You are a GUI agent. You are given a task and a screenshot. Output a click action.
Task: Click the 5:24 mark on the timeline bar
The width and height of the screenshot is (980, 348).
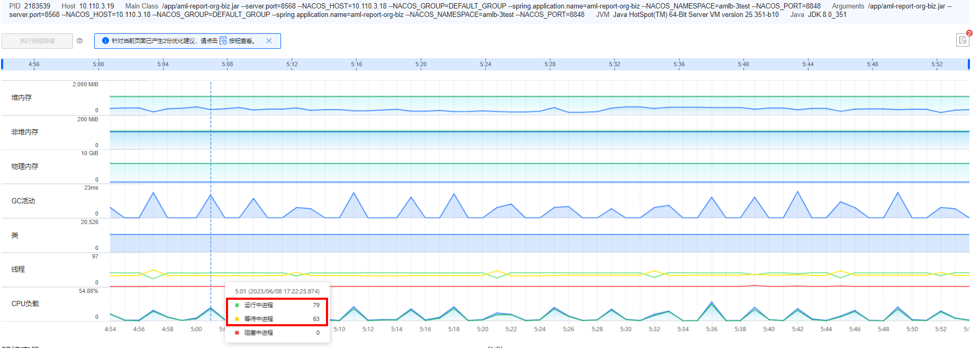click(485, 64)
